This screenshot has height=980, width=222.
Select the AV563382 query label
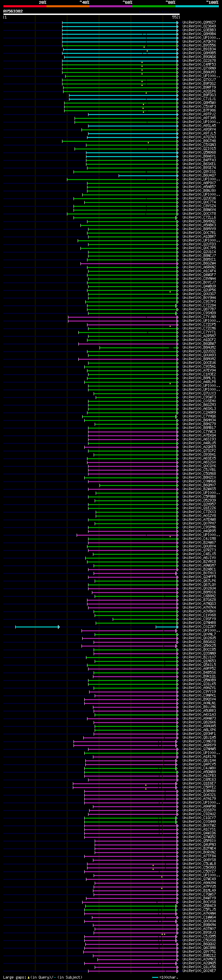[x=13, y=11]
